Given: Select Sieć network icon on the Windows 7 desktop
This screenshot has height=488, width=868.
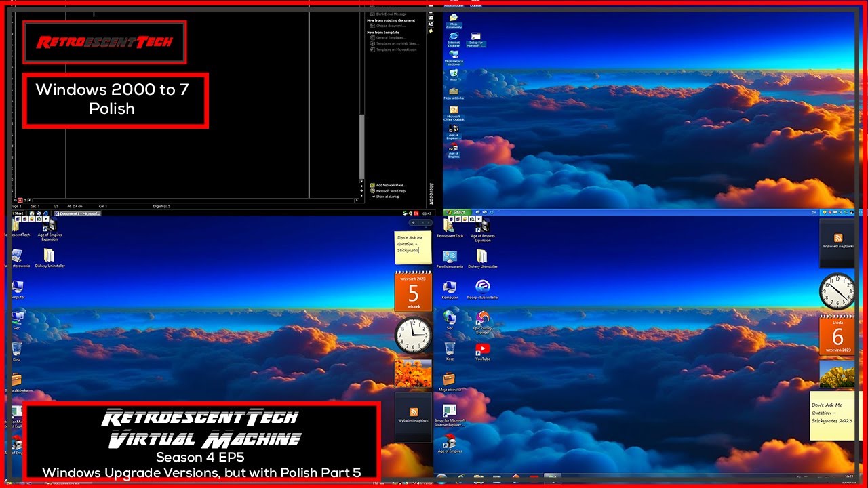Looking at the screenshot, I should tap(450, 320).
